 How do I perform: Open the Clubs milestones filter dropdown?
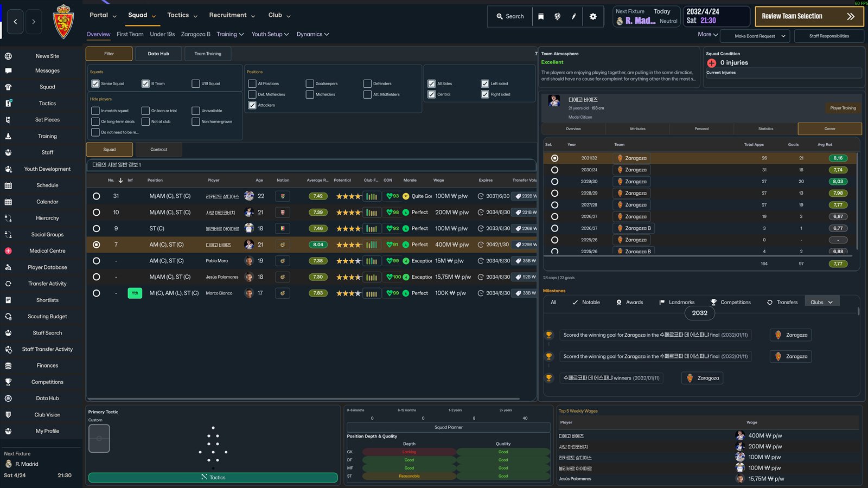coord(821,302)
